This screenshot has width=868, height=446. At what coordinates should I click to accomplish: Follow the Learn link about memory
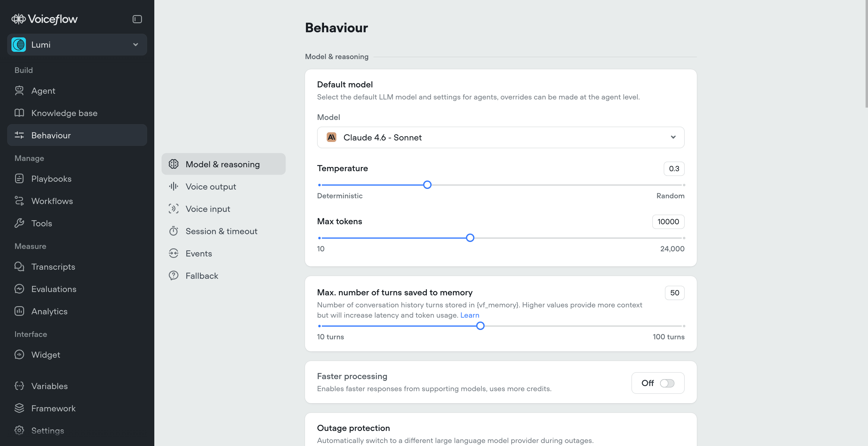469,315
